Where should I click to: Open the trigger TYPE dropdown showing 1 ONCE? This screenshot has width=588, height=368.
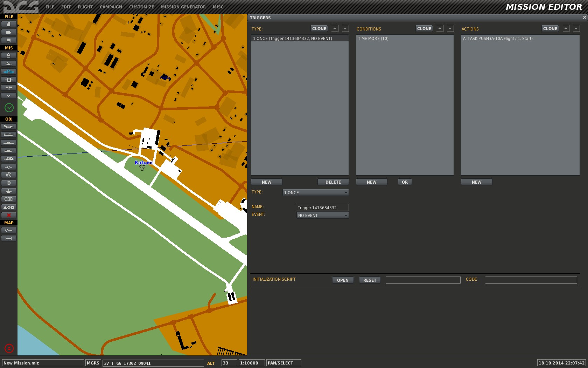pyautogui.click(x=315, y=192)
